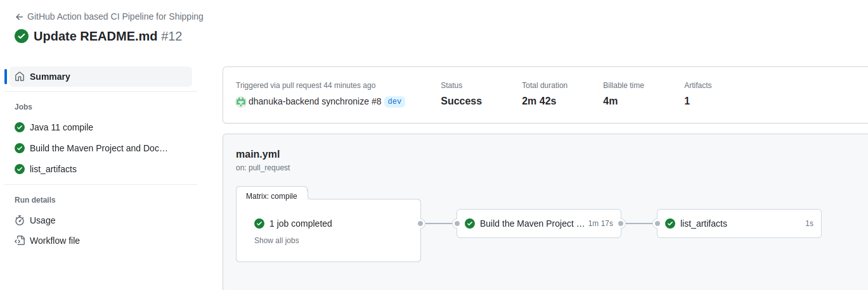Click the Artifacts count 1
Screen dimensions: 868x290
pyautogui.click(x=687, y=101)
